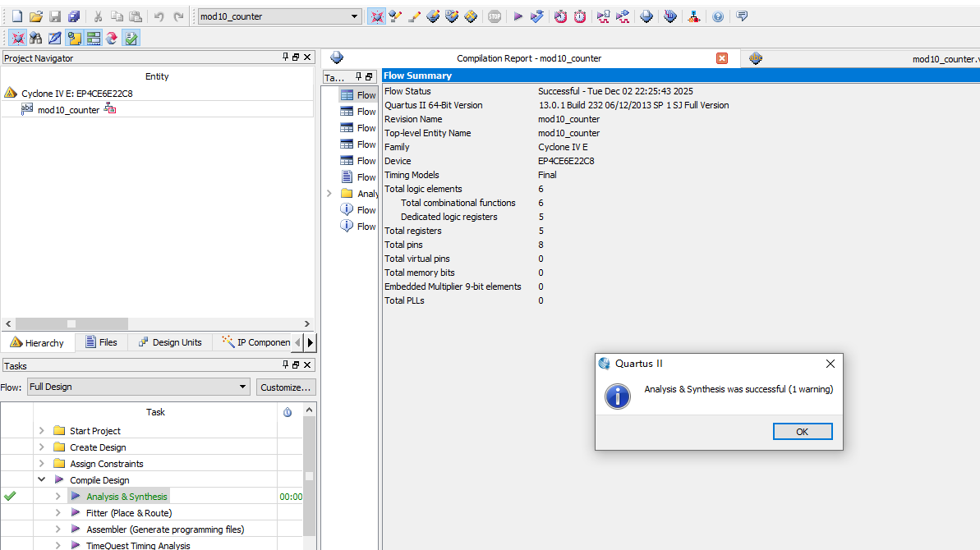Open Help from toolbar

tap(717, 16)
